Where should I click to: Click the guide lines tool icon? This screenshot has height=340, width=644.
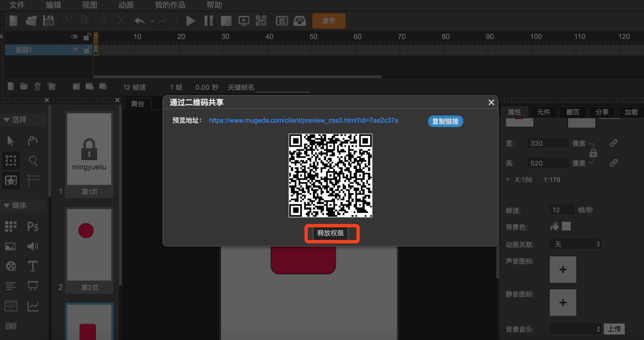[x=33, y=180]
